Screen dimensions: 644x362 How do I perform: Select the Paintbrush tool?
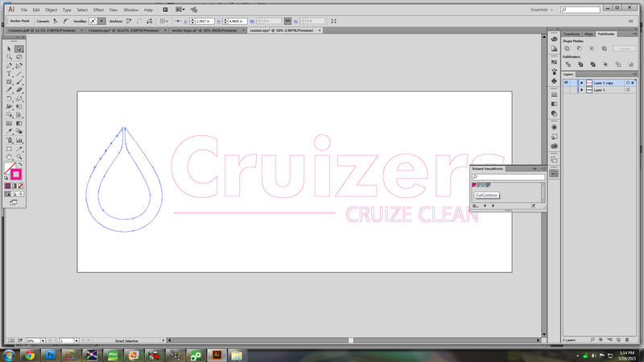(19, 82)
